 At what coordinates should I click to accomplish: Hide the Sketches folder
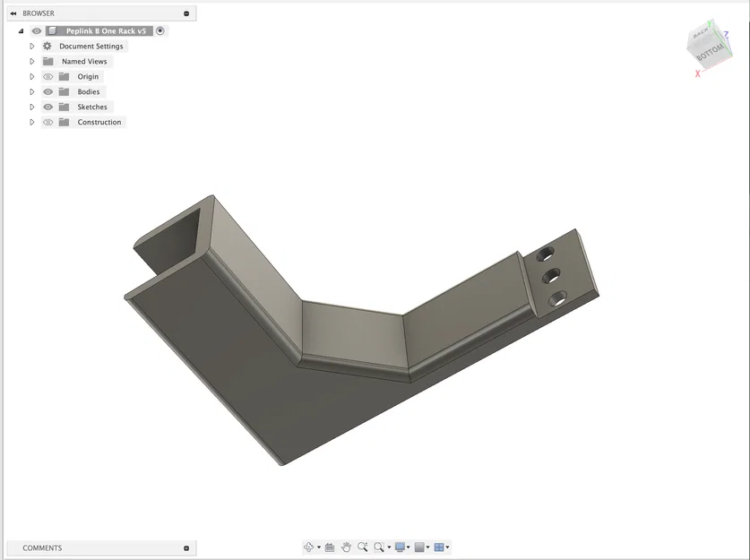[47, 107]
